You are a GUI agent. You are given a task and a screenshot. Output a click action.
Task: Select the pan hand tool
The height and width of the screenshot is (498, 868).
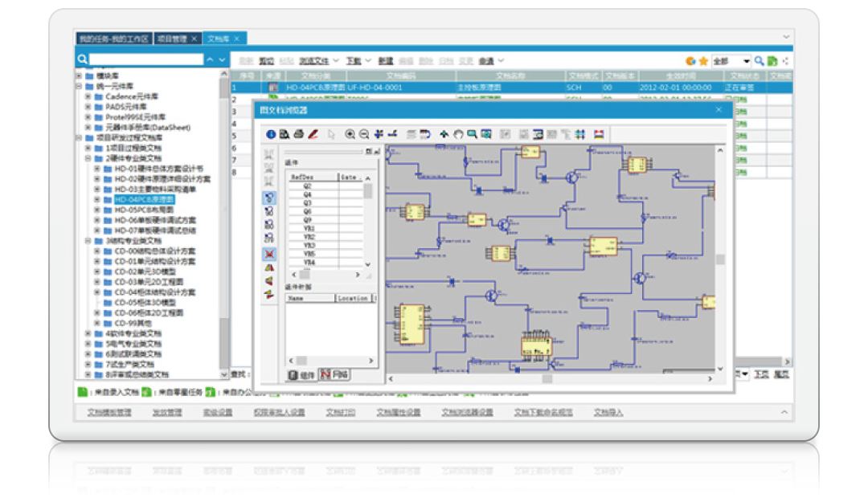(458, 134)
